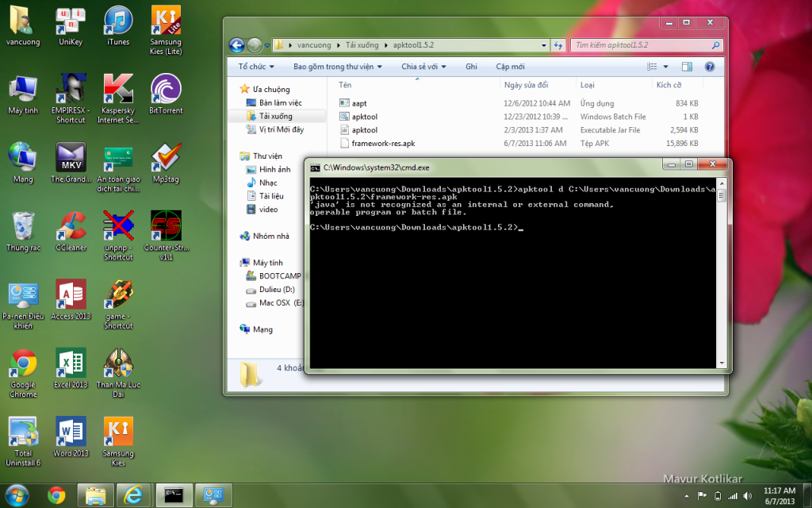
Task: Open Pa-nen Điều khiển control panel icon
Action: click(23, 304)
